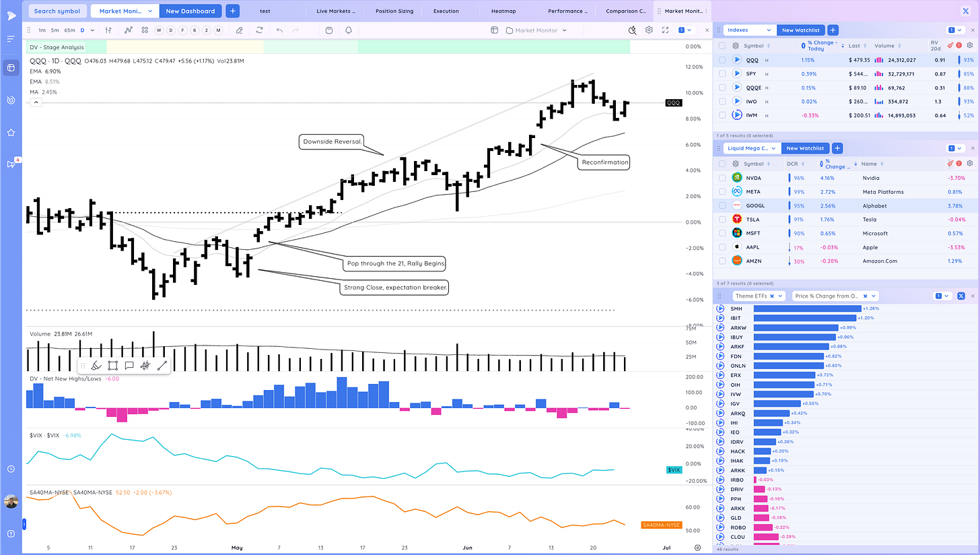Click the template layout icon beside Market Monitor
This screenshot has width=980, height=555.
coord(494,30)
